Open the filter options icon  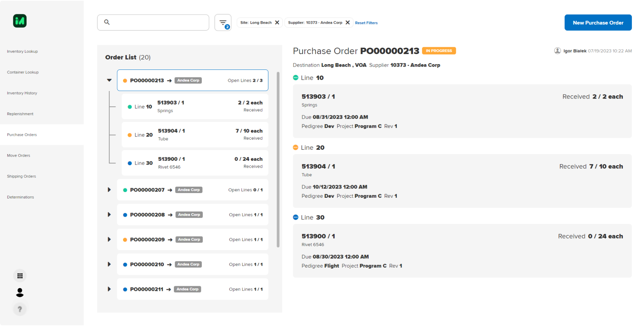(223, 23)
